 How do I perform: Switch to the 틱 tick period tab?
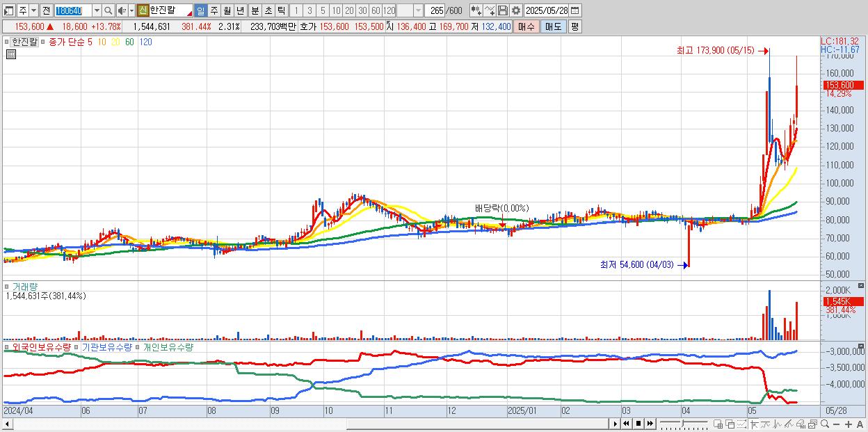pyautogui.click(x=281, y=10)
